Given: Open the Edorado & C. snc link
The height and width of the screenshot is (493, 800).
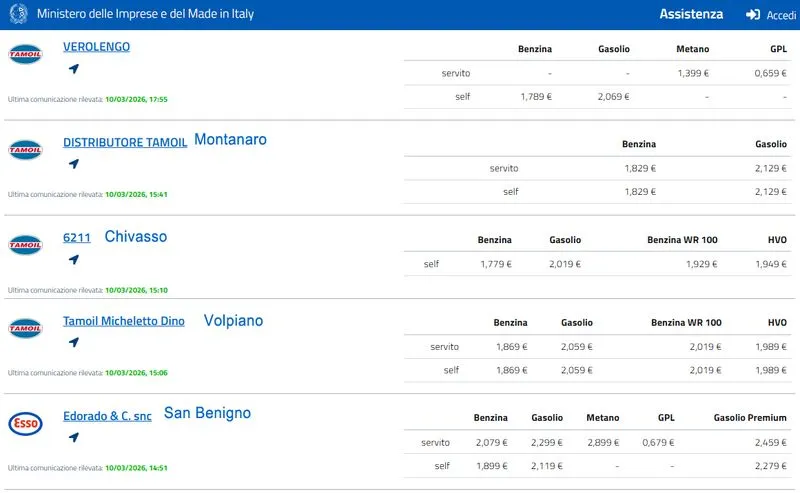Looking at the screenshot, I should pyautogui.click(x=107, y=416).
